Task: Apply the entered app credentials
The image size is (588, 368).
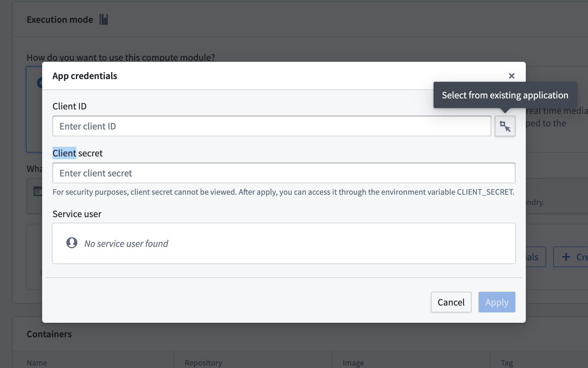Action: [497, 302]
